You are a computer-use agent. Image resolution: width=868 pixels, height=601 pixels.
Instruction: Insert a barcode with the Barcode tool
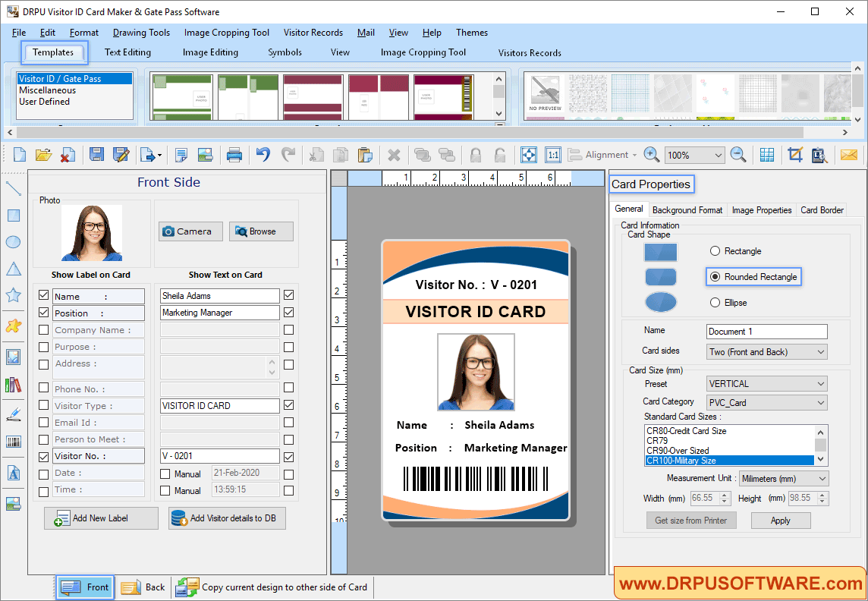pos(14,442)
